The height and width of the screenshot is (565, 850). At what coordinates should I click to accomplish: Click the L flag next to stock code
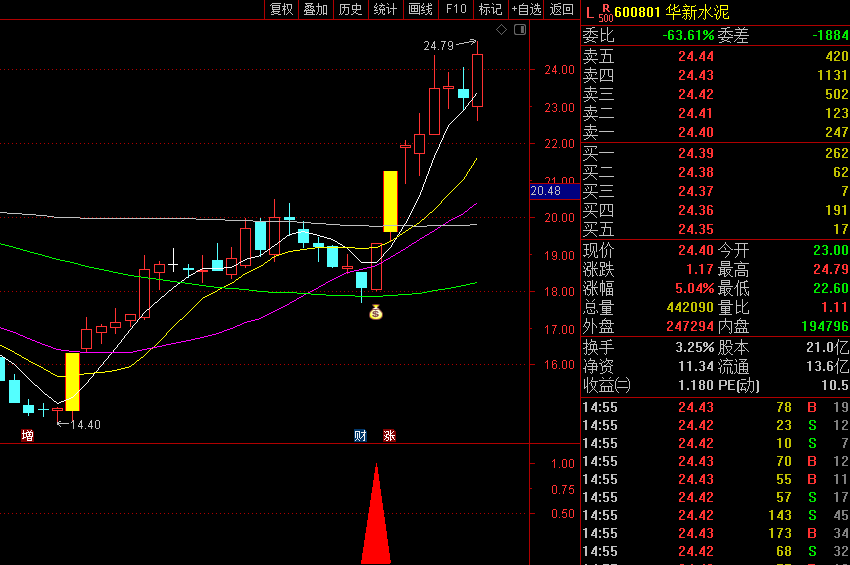click(x=589, y=12)
